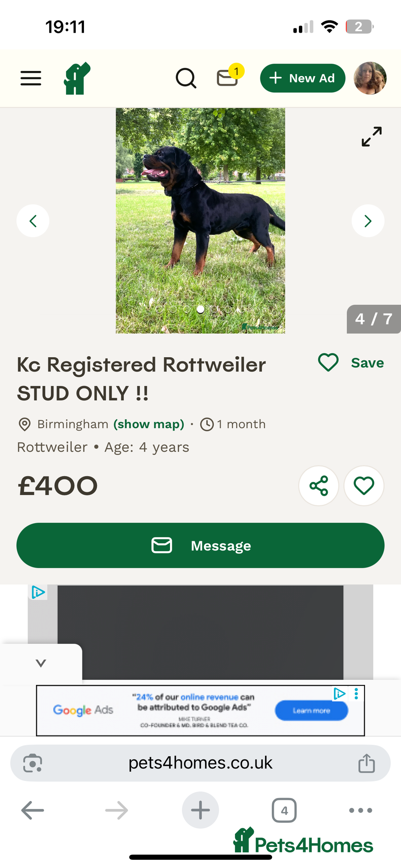401x868 pixels.
Task: Open the search magnifier icon
Action: click(x=186, y=78)
